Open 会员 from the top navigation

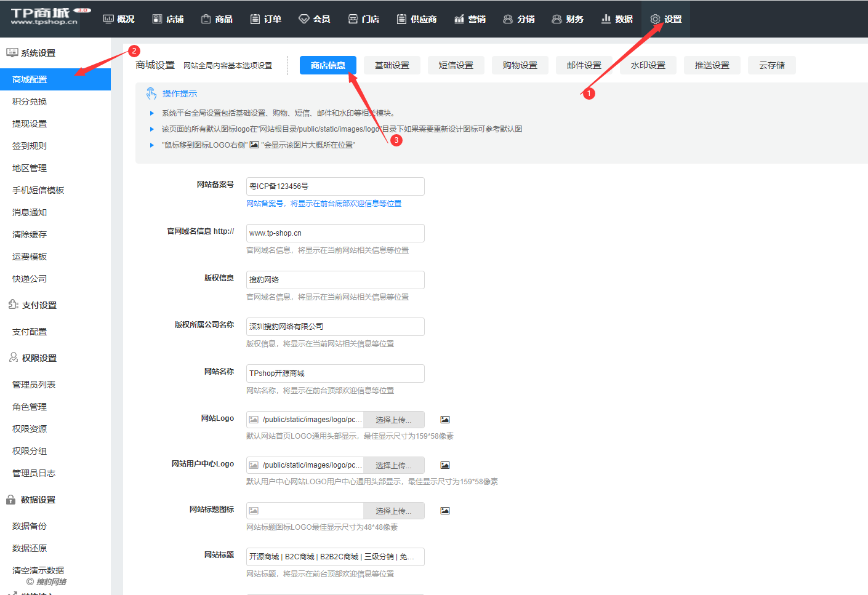314,19
